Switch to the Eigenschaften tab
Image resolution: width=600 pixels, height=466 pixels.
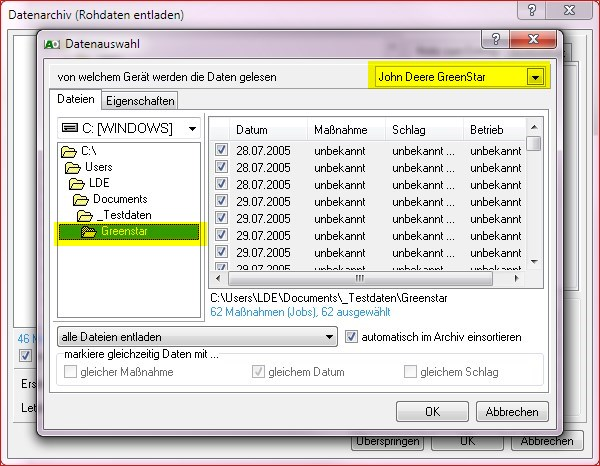[140, 101]
